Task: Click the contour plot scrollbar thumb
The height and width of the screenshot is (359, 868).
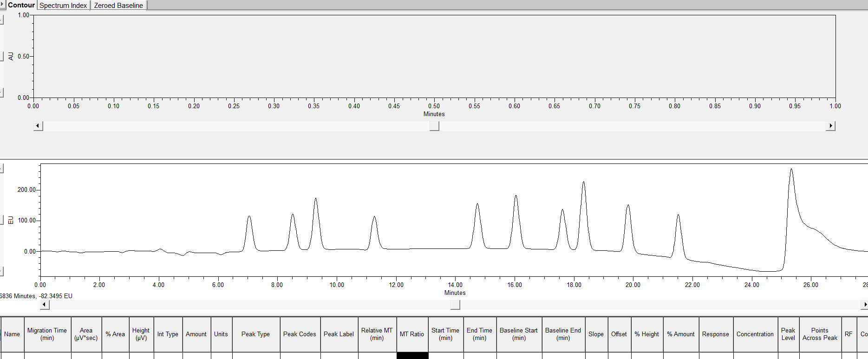Action: click(434, 126)
